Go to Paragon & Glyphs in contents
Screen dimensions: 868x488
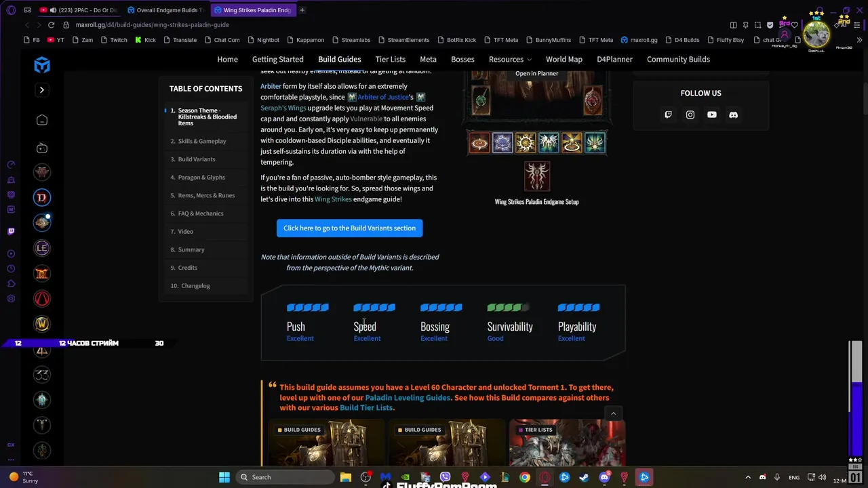[201, 178]
